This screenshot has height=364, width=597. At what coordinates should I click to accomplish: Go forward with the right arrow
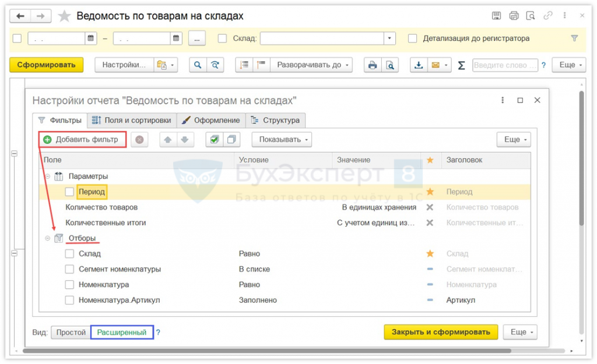pyautogui.click(x=41, y=16)
